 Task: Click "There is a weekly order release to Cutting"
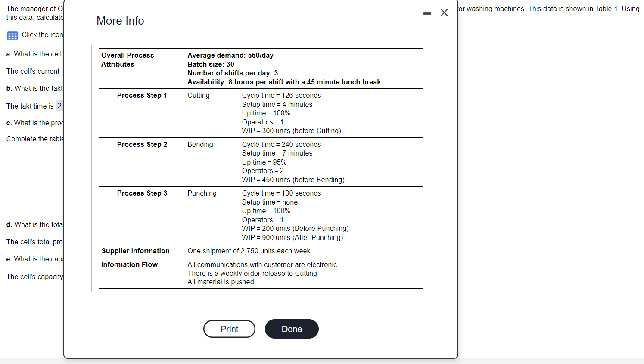(x=252, y=273)
